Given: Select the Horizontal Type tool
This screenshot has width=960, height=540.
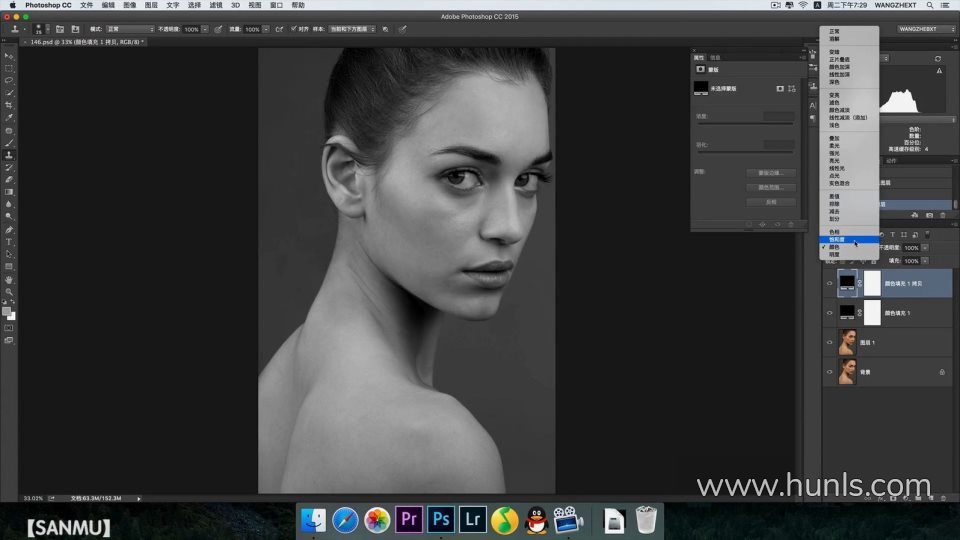Looking at the screenshot, I should 9,242.
